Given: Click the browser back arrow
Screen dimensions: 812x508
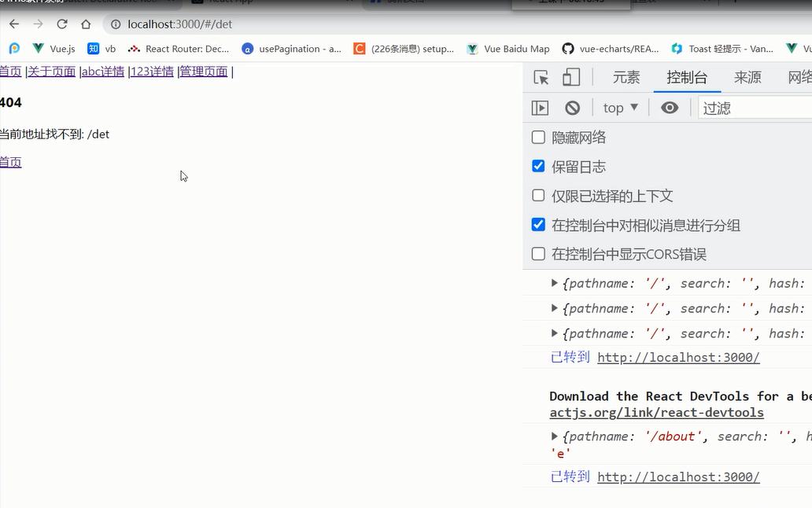Looking at the screenshot, I should tap(13, 24).
